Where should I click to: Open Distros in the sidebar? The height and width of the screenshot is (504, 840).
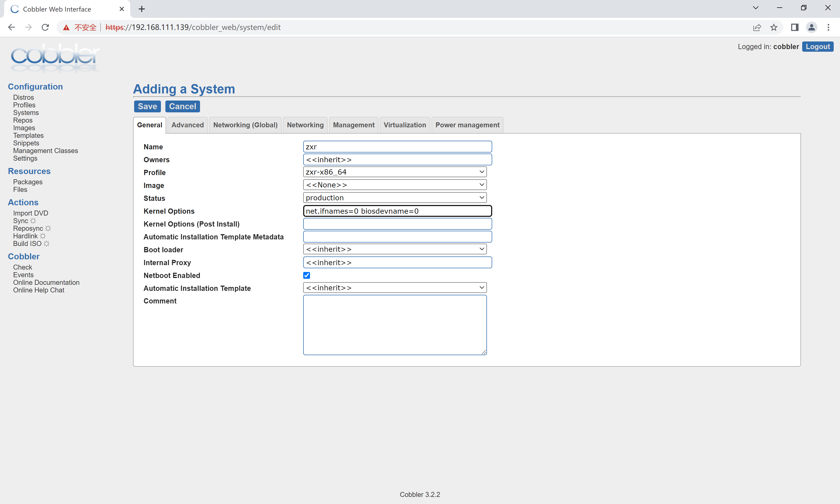point(23,97)
